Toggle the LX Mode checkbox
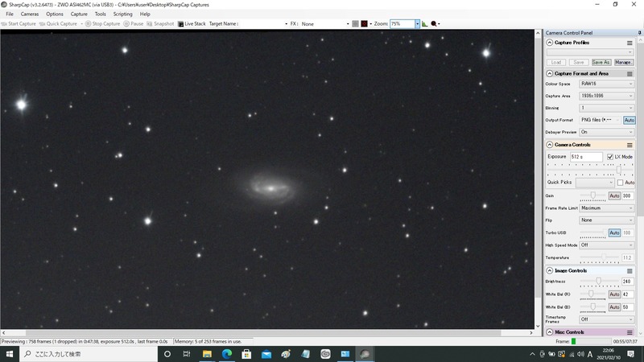 (610, 157)
